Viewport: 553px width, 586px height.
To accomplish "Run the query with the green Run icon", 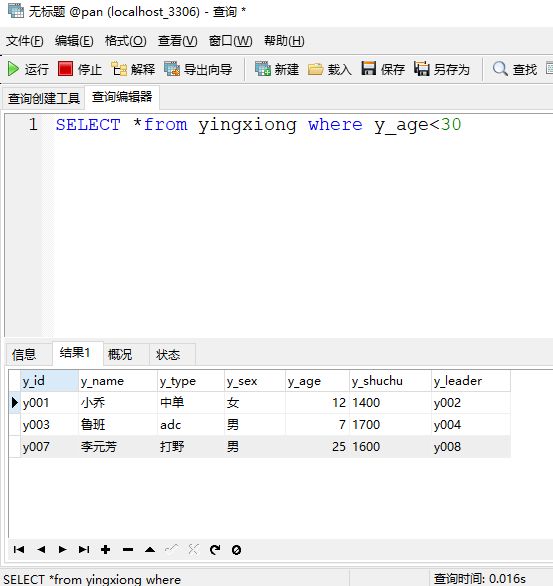I will (x=13, y=69).
